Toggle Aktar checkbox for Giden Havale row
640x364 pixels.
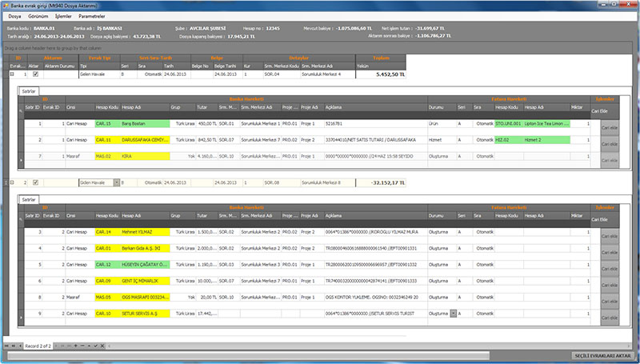pos(35,182)
